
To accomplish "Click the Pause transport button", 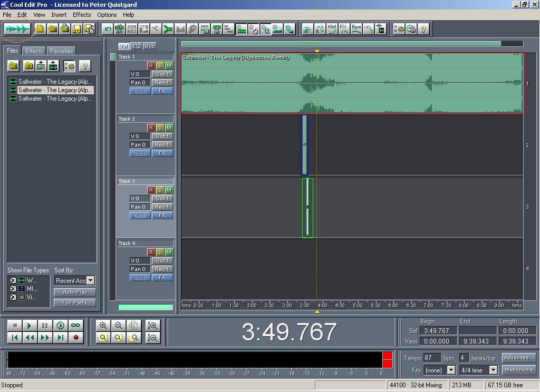I will pos(45,325).
